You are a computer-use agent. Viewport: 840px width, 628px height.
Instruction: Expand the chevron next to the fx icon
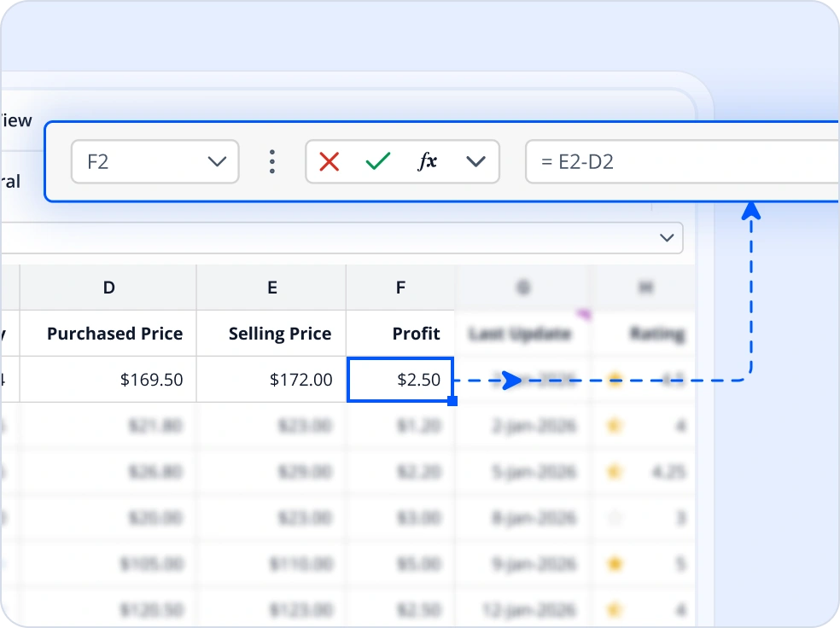pyautogui.click(x=476, y=161)
